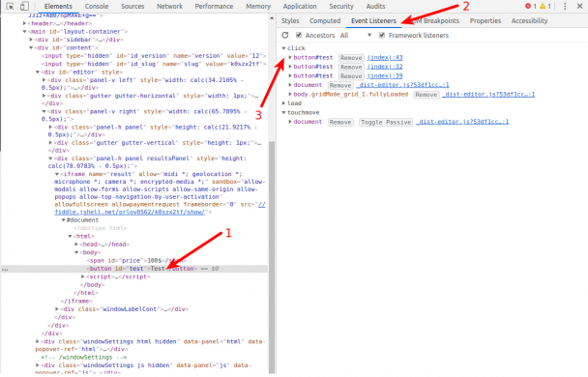This screenshot has height=377, width=588.
Task: Refresh the event listeners list
Action: click(285, 35)
